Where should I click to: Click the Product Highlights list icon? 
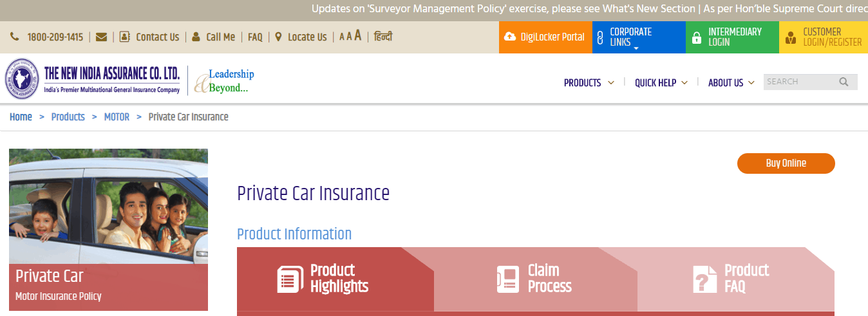pos(290,279)
